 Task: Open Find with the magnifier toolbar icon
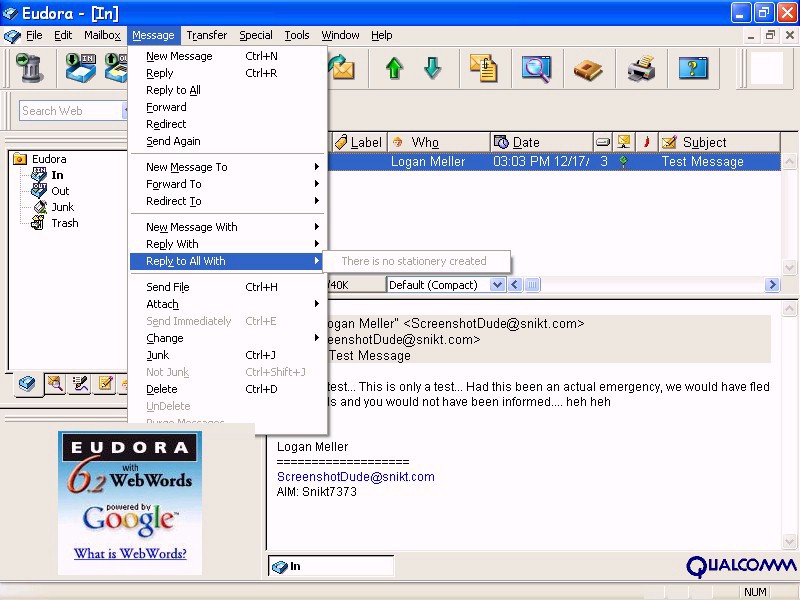pos(536,68)
